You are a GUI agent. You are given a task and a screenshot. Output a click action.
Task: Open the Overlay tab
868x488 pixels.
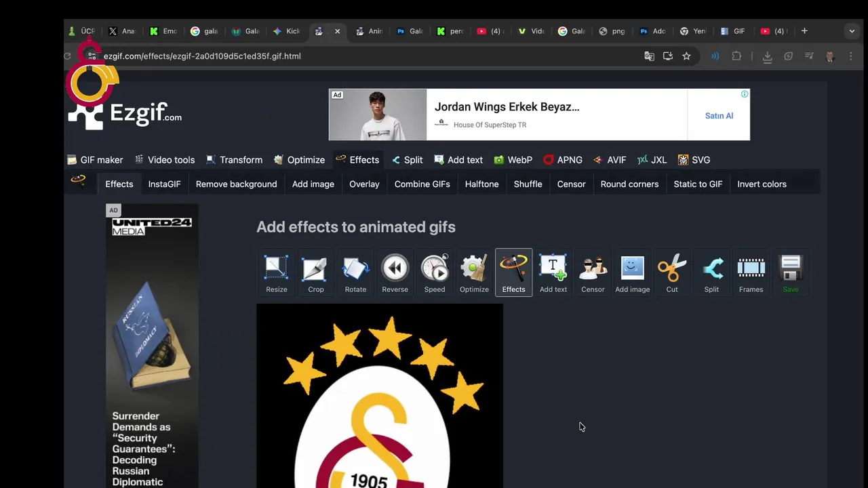pyautogui.click(x=364, y=184)
